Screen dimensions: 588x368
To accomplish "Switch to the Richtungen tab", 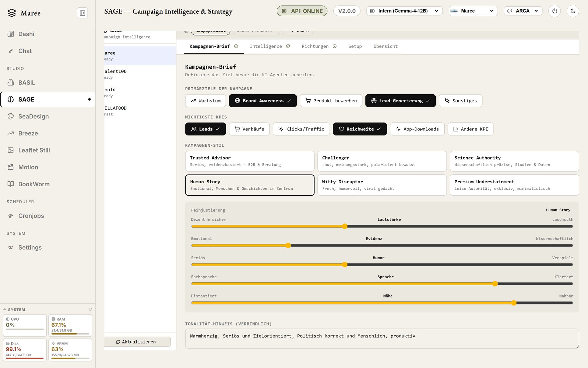I will point(319,47).
